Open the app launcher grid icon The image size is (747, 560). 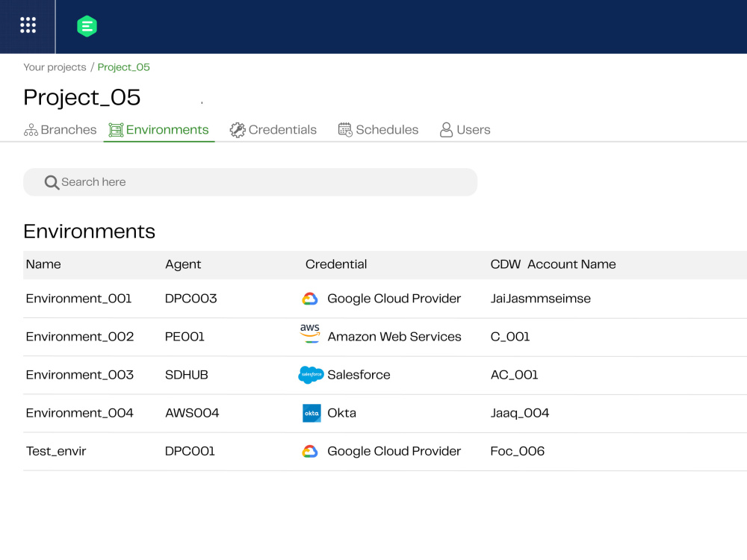click(x=28, y=25)
